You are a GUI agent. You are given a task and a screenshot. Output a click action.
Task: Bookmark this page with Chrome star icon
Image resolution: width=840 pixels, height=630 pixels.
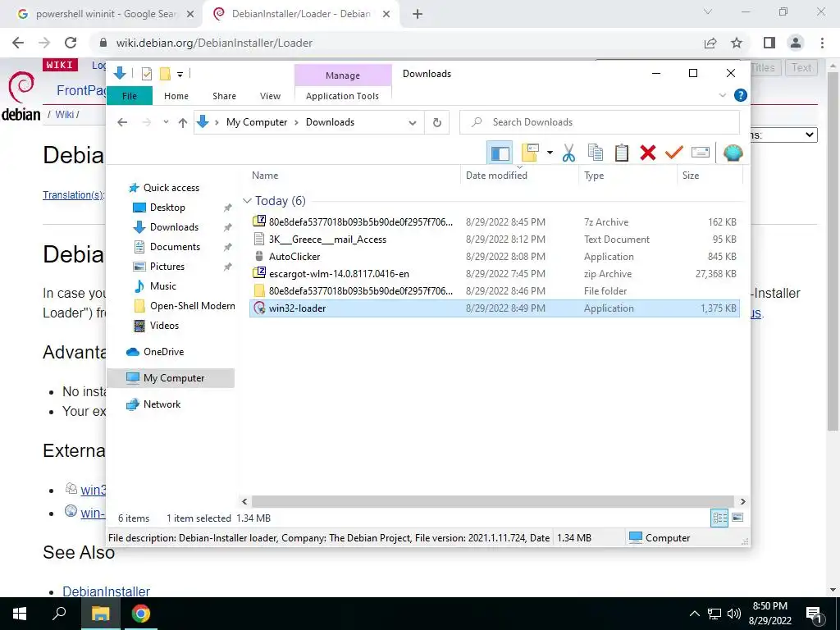pyautogui.click(x=737, y=43)
